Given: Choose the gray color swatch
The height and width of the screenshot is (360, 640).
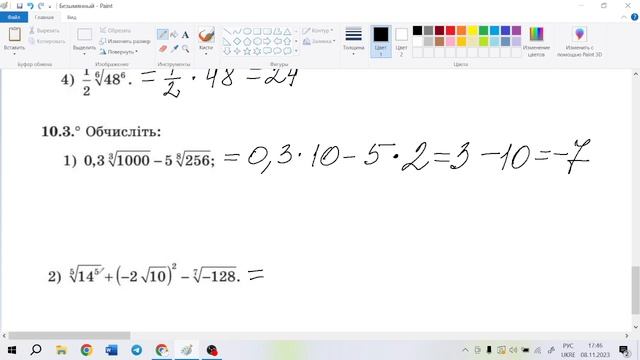Looking at the screenshot, I should pyautogui.click(x=428, y=31).
